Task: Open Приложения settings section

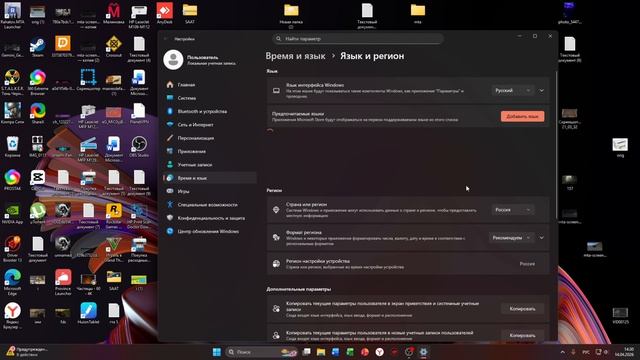Action: pyautogui.click(x=210, y=151)
